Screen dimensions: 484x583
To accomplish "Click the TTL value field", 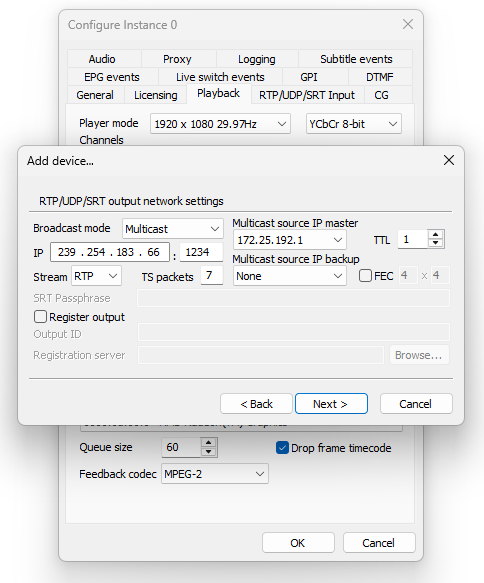I will [x=413, y=239].
